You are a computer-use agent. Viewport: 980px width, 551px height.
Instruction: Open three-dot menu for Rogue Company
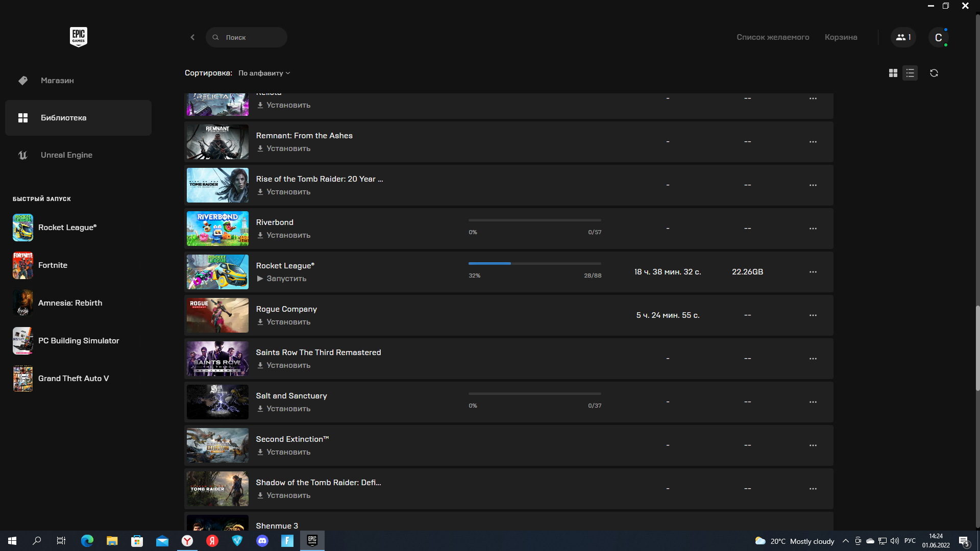click(x=813, y=315)
